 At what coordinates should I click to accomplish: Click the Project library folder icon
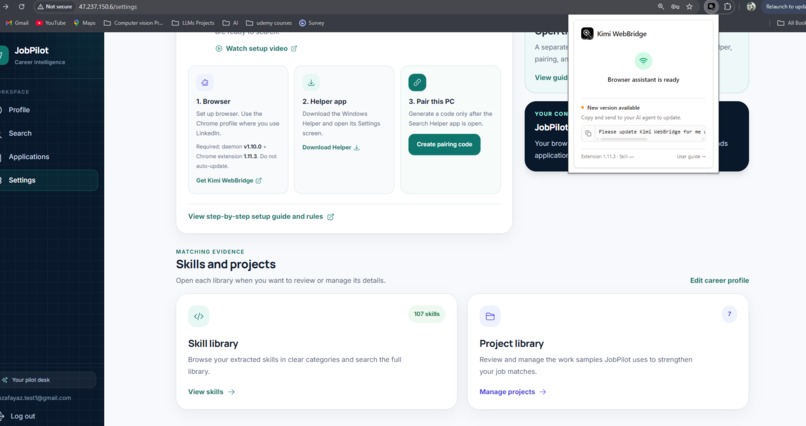click(x=490, y=316)
